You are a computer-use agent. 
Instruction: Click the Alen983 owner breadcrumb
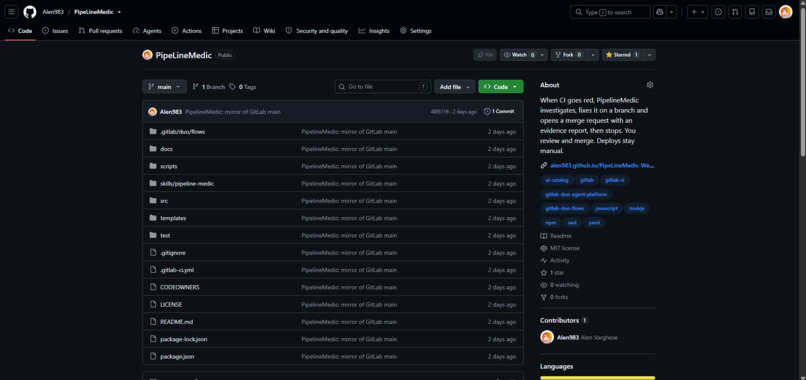(53, 12)
